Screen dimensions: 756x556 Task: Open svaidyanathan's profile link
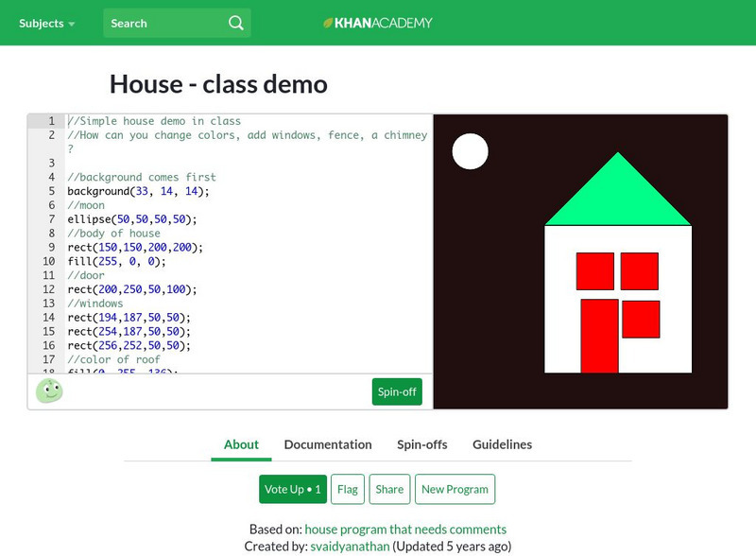pos(350,547)
